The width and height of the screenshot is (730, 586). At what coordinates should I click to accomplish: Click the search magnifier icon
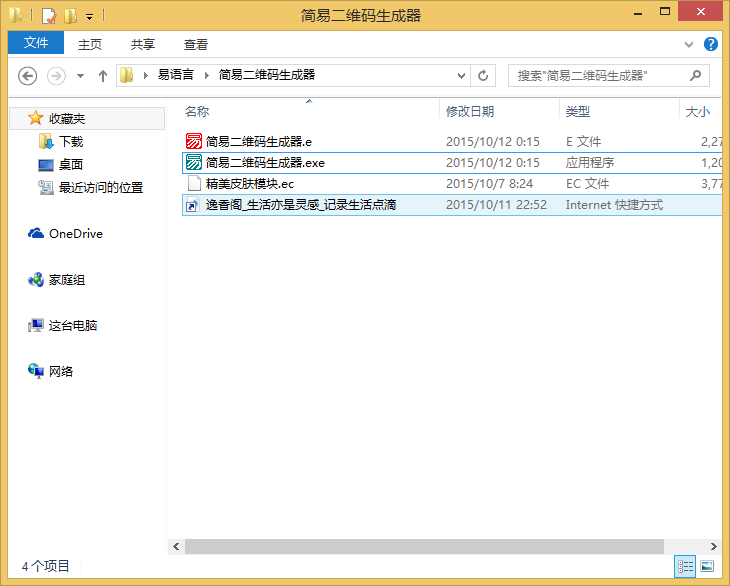pyautogui.click(x=696, y=75)
